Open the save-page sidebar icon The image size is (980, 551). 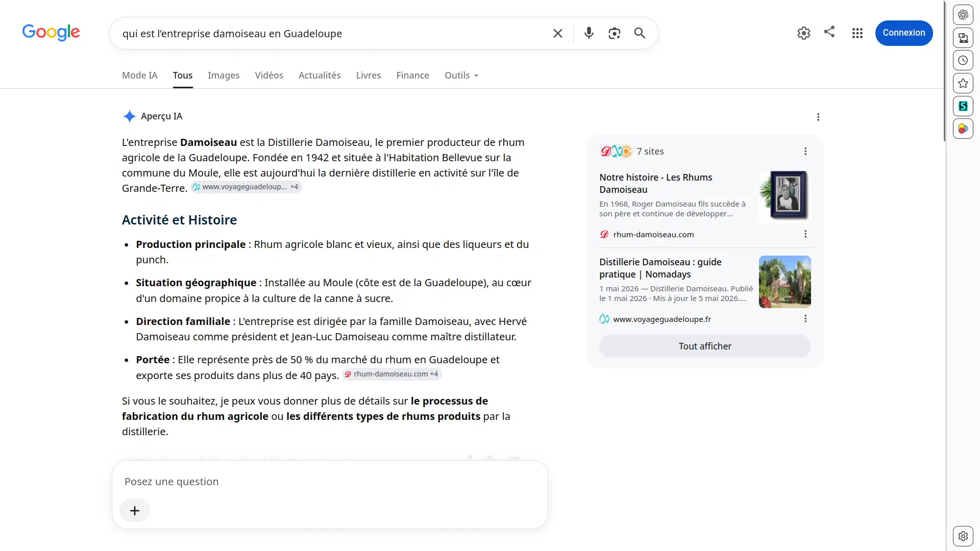pyautogui.click(x=963, y=38)
